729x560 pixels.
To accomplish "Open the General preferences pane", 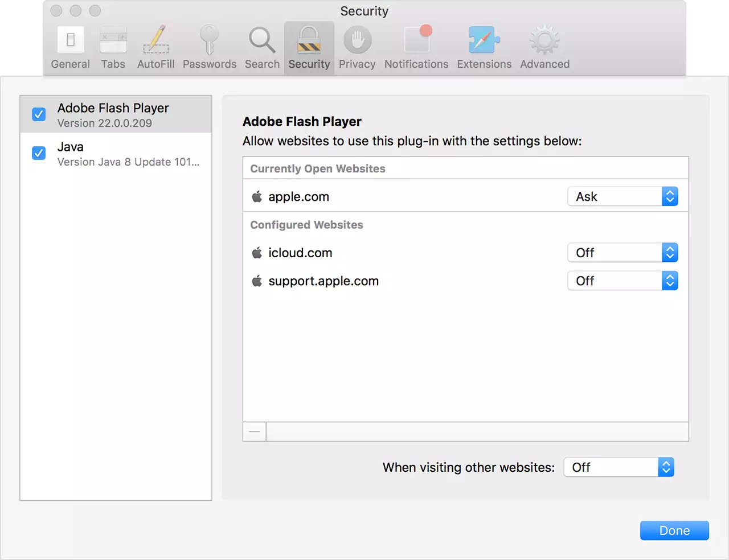I will pyautogui.click(x=70, y=40).
